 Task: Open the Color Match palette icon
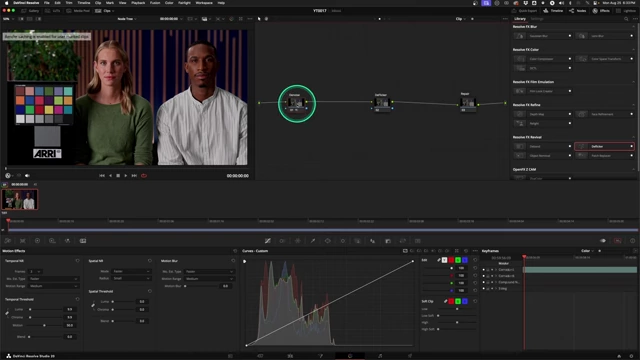click(22, 241)
